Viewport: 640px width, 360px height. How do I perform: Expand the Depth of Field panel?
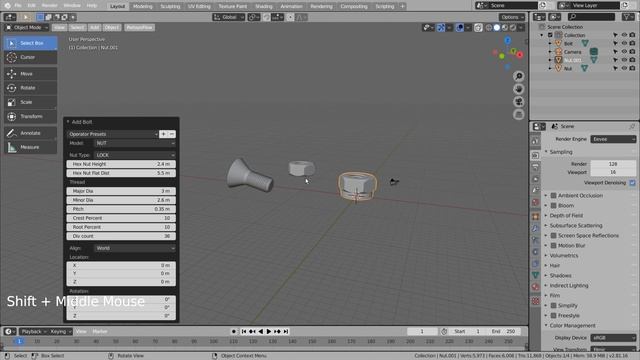pos(566,216)
